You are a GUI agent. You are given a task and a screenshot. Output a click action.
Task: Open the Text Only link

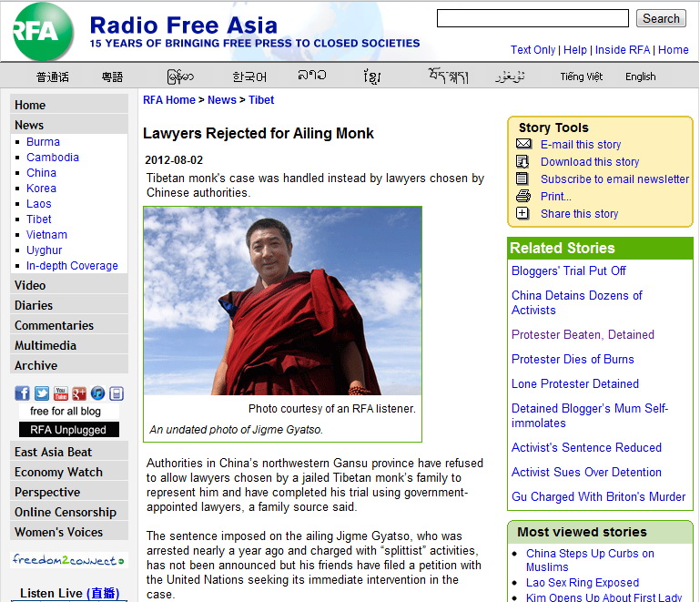click(x=533, y=49)
